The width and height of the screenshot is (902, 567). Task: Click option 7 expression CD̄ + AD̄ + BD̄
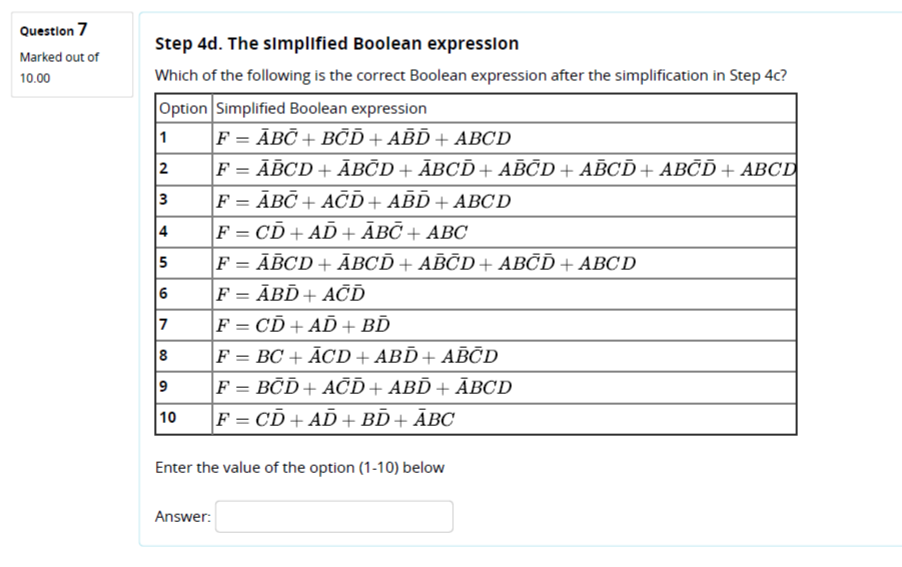[303, 325]
